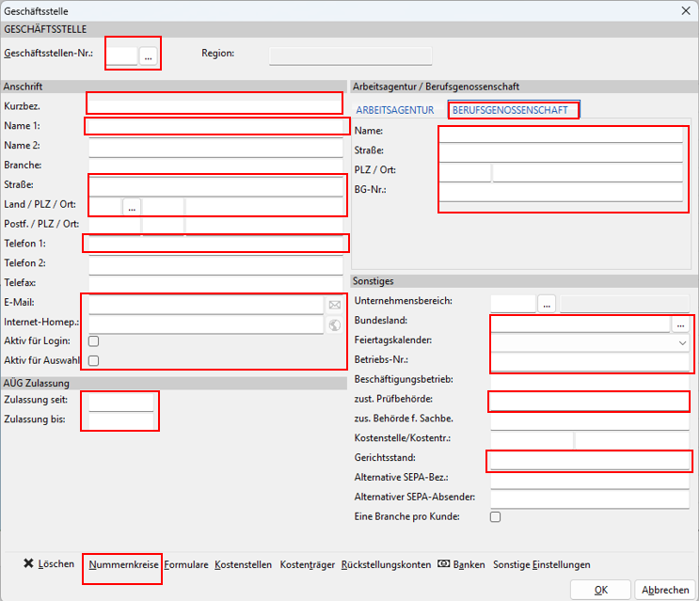This screenshot has width=700, height=601.
Task: Click the ellipsis lookup beside Geschäftsstellen-Nr.
Action: click(x=149, y=56)
